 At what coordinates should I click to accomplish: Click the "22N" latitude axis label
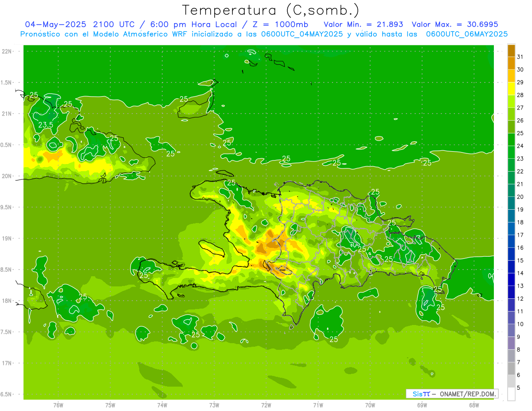pos(7,51)
